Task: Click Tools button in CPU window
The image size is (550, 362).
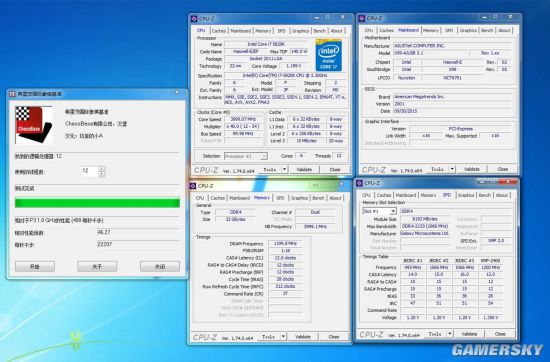Action: pos(269,169)
